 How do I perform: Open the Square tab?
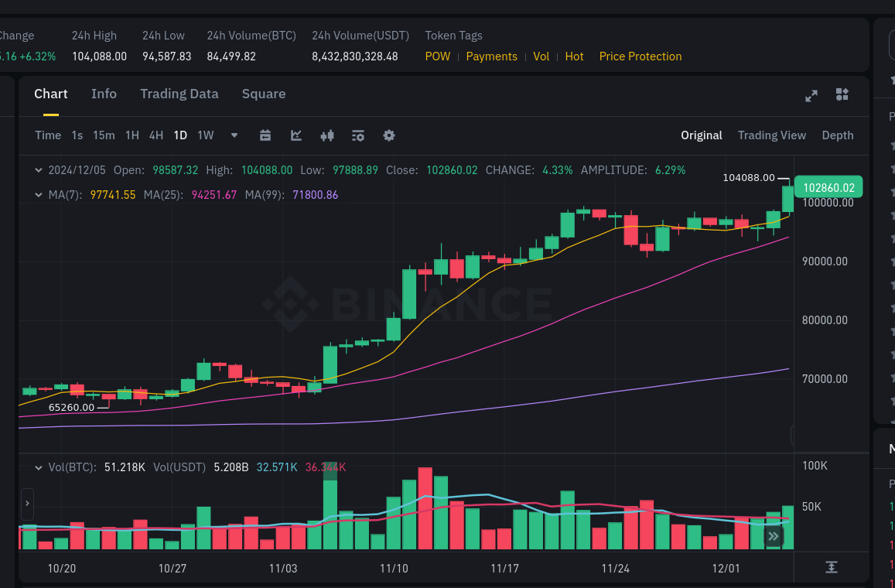(x=264, y=94)
